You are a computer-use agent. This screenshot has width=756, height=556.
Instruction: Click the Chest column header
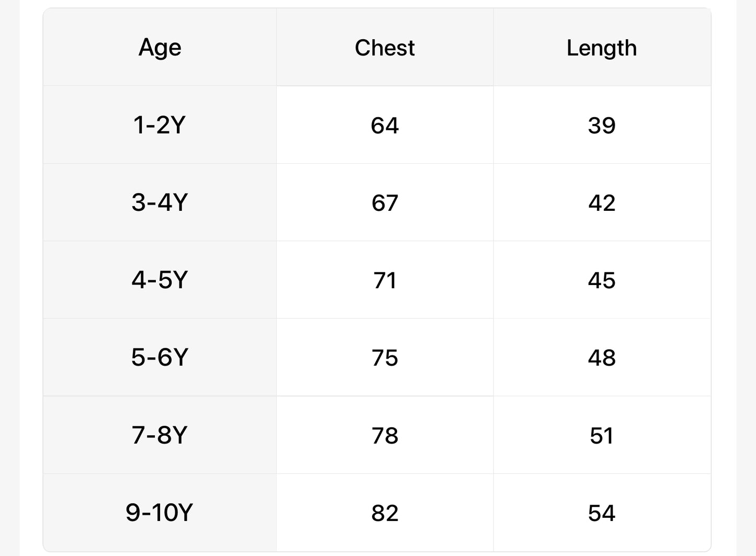tap(385, 48)
